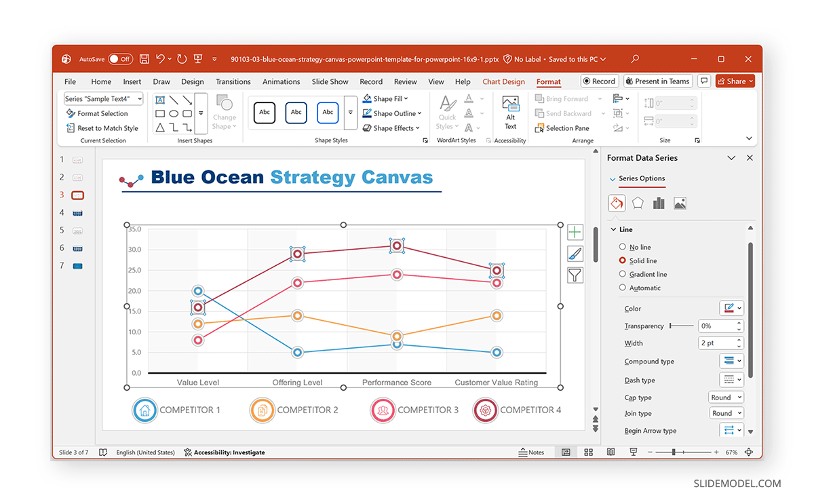
Task: Select the No line radio button
Action: click(622, 246)
